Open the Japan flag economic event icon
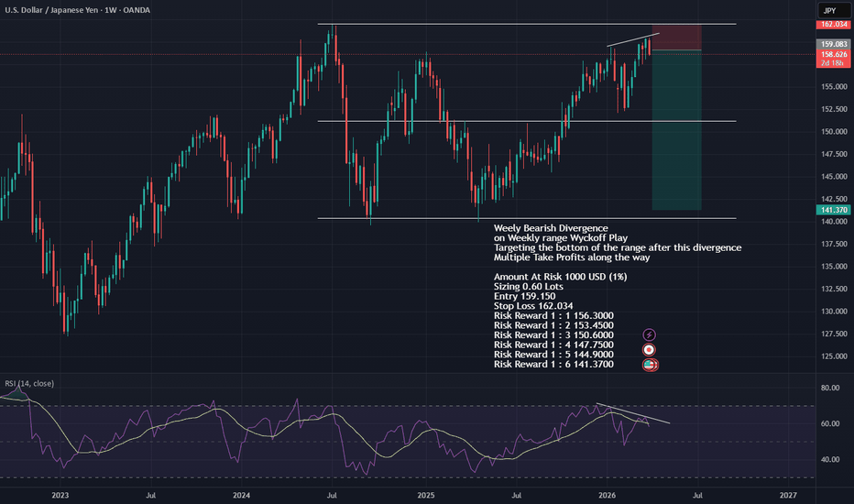Screen dimensions: 854x504 click(650, 350)
